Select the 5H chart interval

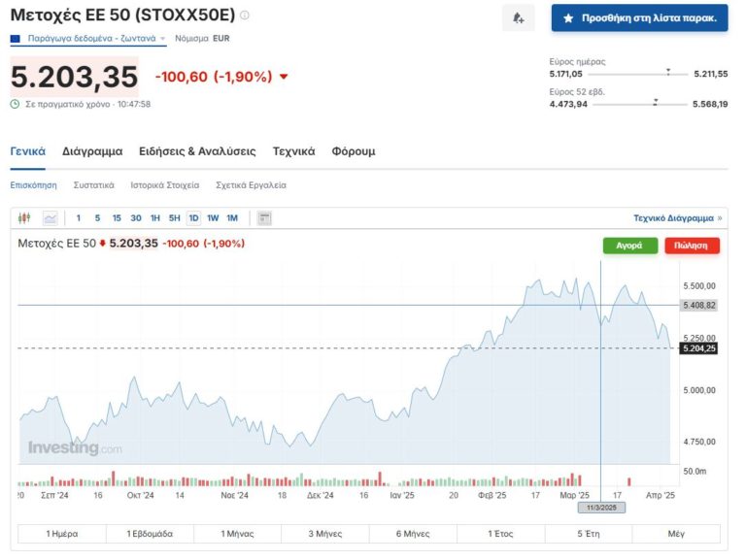[x=174, y=218]
